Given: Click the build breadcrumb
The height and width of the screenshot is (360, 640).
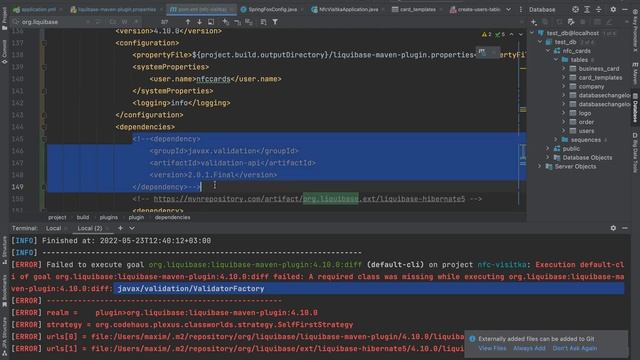Looking at the screenshot, I should click(x=83, y=218).
